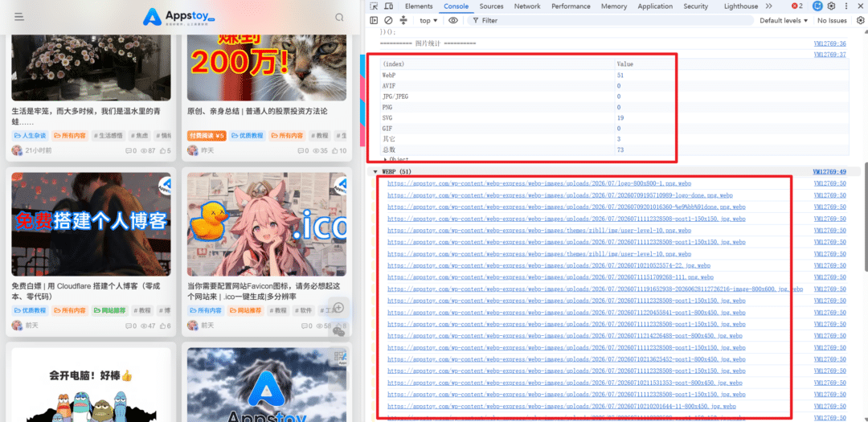This screenshot has height=422, width=868.
Task: Open the top JavaScript context dropdown
Action: (x=428, y=20)
